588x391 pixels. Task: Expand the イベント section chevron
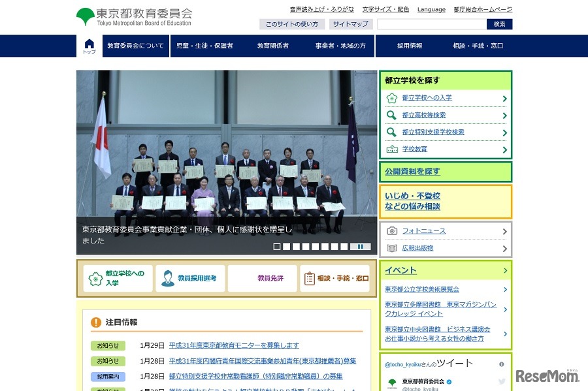click(x=505, y=270)
